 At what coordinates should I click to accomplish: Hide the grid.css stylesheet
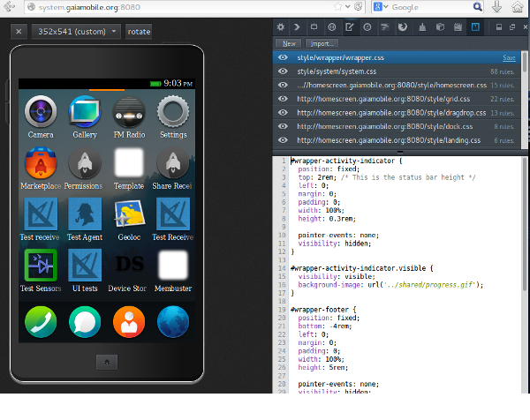(x=283, y=99)
